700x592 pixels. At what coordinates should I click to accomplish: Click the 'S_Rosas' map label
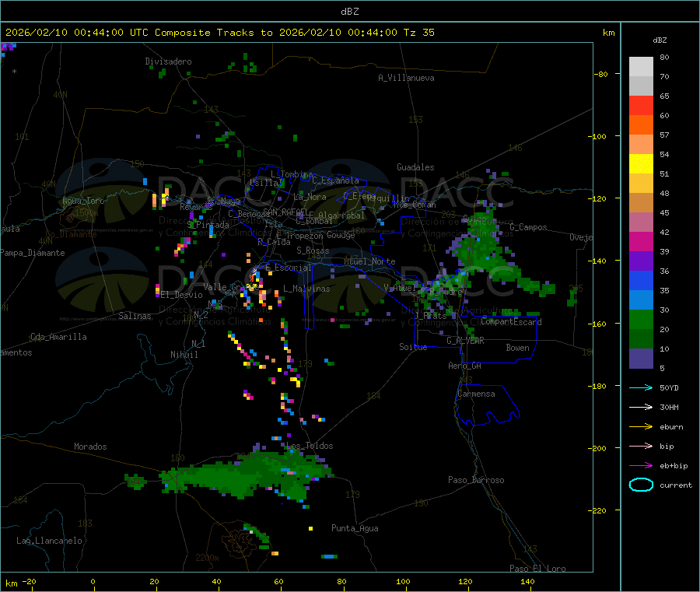[x=313, y=250]
